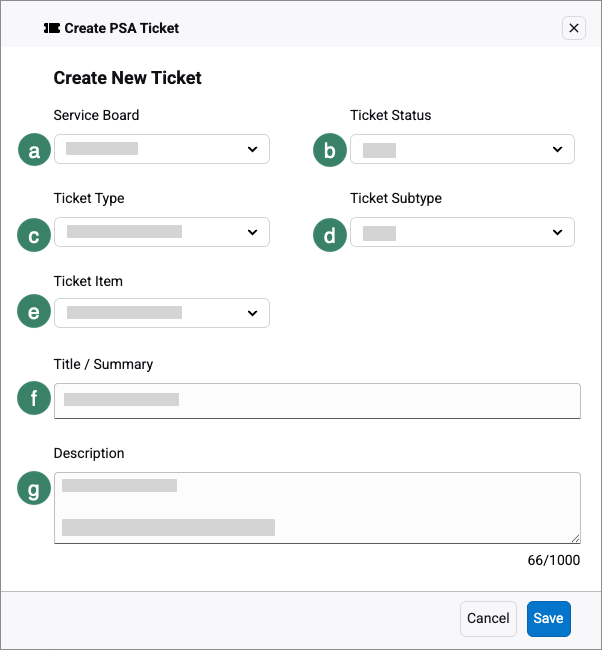602x650 pixels.
Task: Click the green 'b' callout badge
Action: (330, 150)
